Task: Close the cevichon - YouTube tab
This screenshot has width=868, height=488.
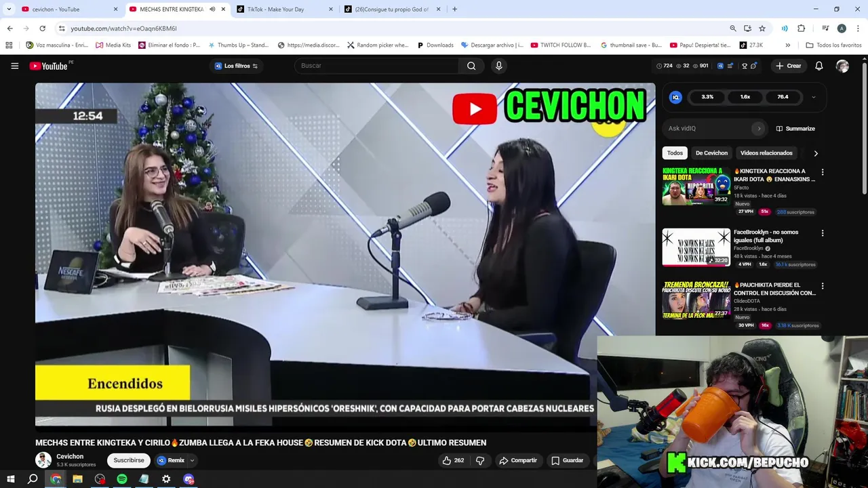Action: (115, 9)
